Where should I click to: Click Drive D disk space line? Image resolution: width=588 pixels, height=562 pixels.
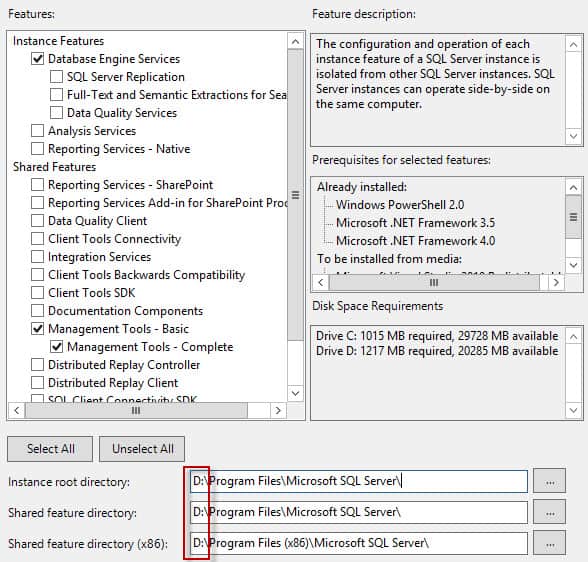tap(437, 351)
